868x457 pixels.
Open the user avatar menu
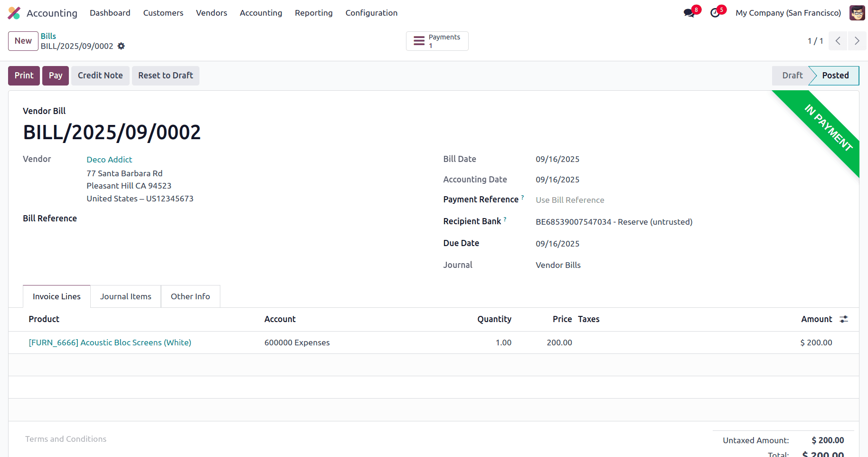tap(857, 13)
